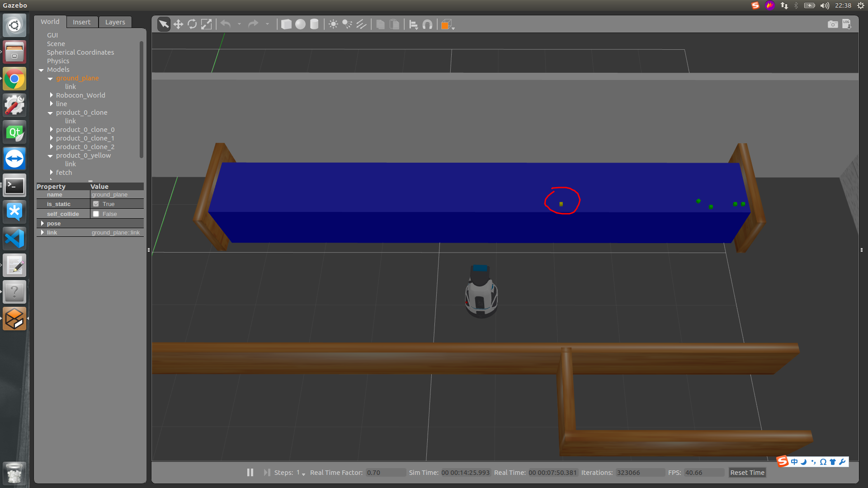Expand the Robocon_World model
Screen dimensions: 868x488
pyautogui.click(x=52, y=95)
